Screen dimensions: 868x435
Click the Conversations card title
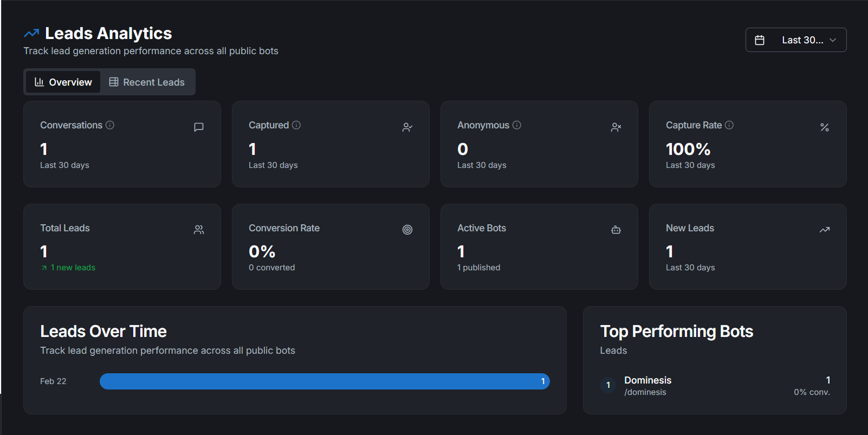click(x=71, y=125)
